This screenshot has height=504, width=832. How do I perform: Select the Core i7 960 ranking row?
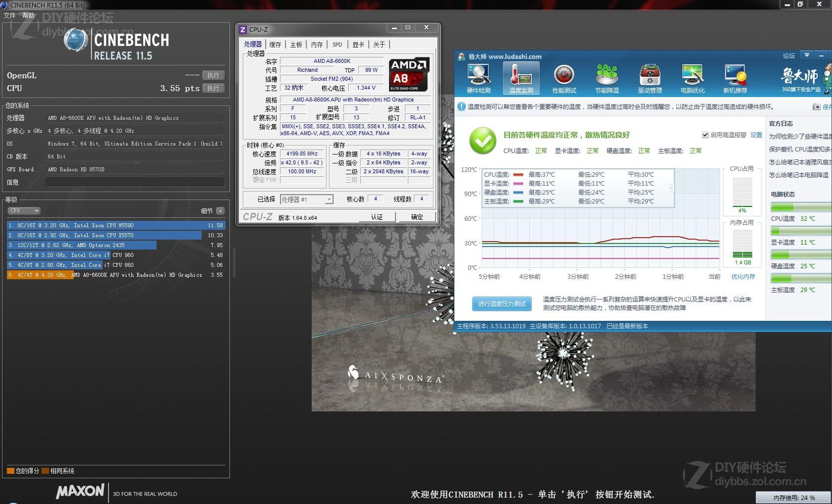(116, 255)
